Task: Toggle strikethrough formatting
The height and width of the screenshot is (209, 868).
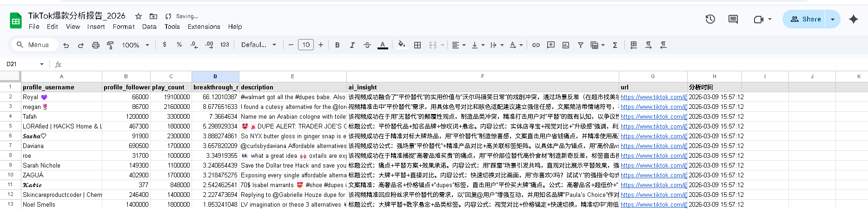Action: coord(367,45)
